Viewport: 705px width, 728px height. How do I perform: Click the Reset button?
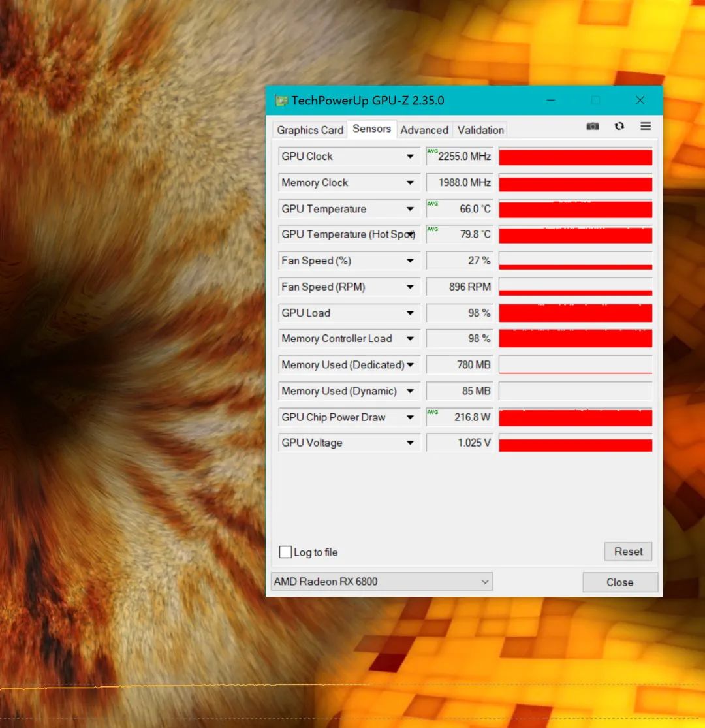628,552
